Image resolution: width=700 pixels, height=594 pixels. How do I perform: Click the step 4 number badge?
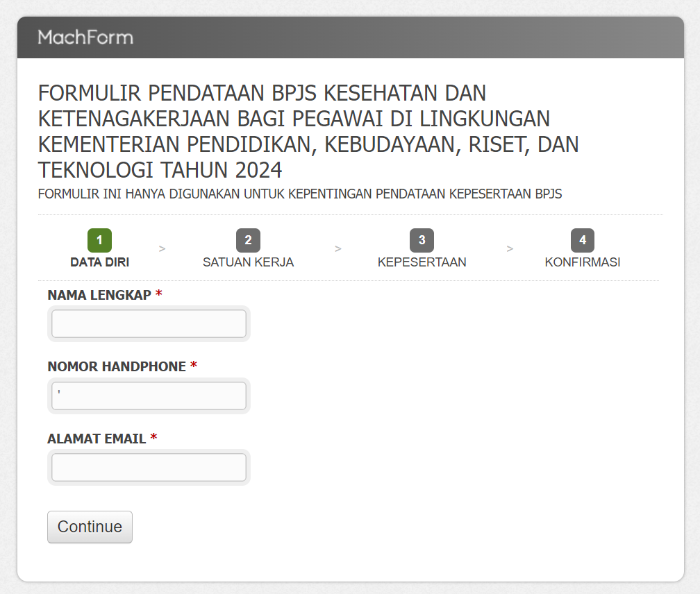pos(582,240)
